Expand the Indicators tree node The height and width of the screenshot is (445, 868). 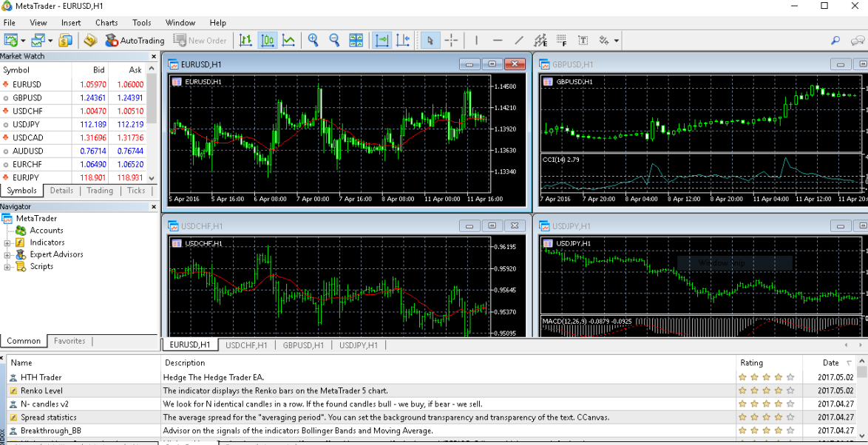coord(7,243)
